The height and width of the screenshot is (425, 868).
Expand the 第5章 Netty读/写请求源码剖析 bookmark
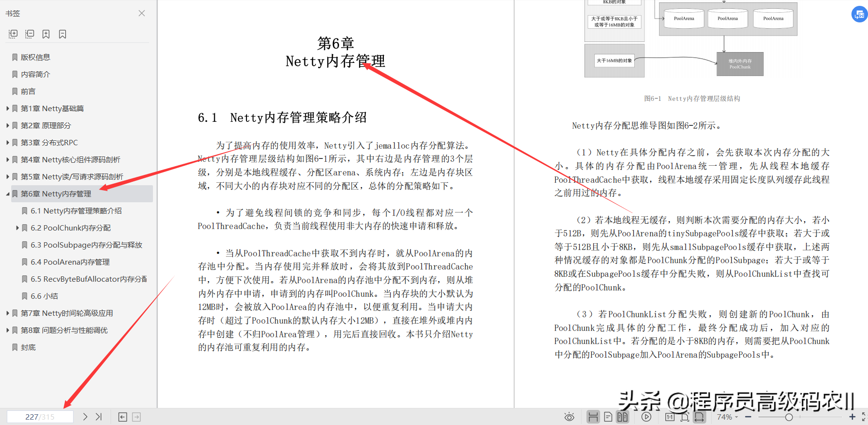coord(8,176)
